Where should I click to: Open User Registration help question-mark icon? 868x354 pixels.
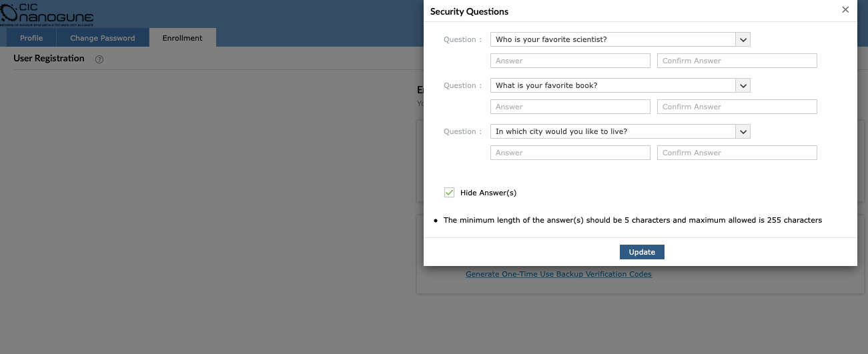coord(99,59)
